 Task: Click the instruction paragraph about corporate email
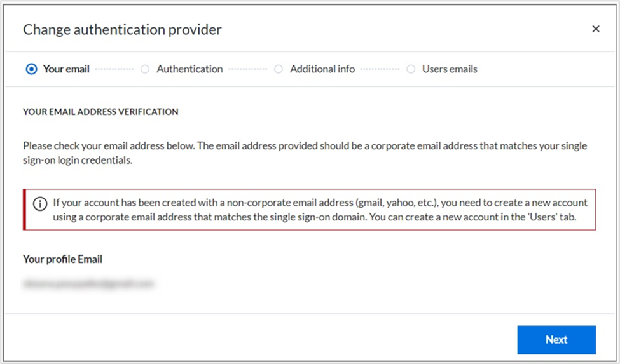coord(305,153)
